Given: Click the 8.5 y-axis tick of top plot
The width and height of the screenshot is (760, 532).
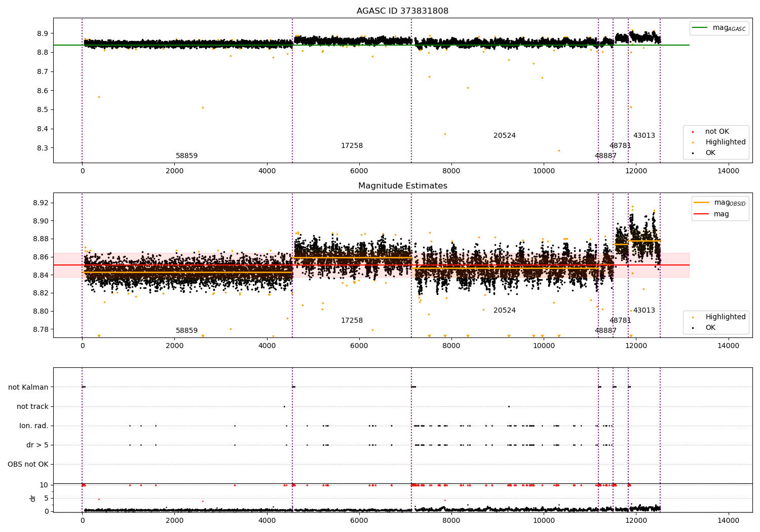Looking at the screenshot, I should tap(43, 110).
